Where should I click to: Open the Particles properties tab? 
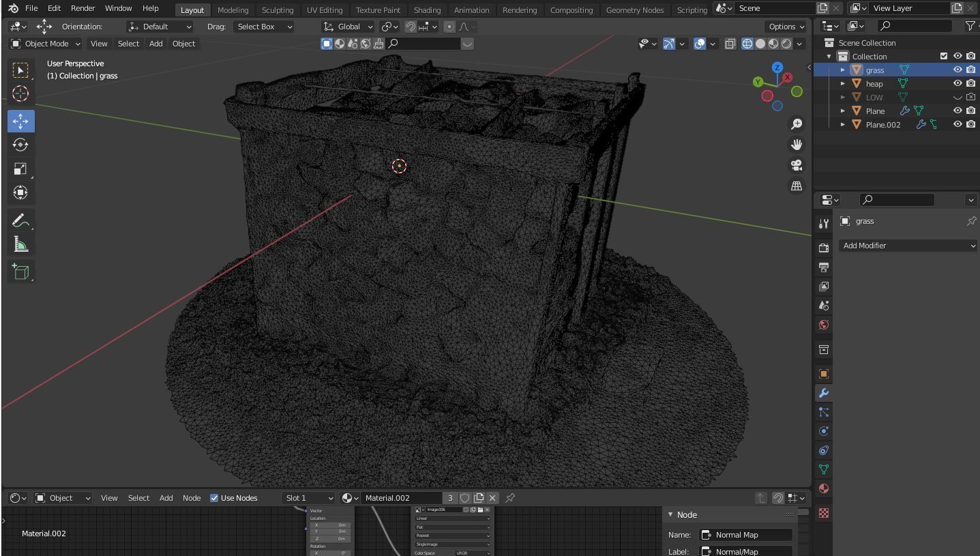[824, 412]
